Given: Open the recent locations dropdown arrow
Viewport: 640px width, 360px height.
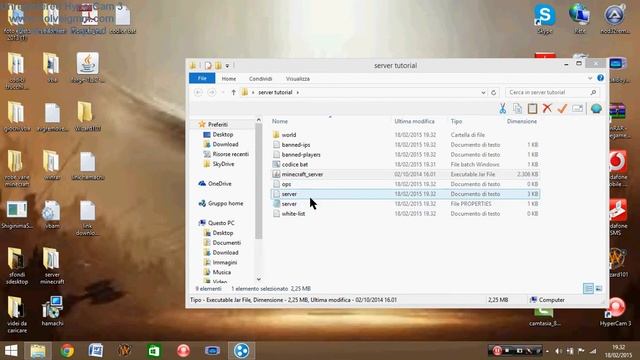Looking at the screenshot, I should click(223, 93).
